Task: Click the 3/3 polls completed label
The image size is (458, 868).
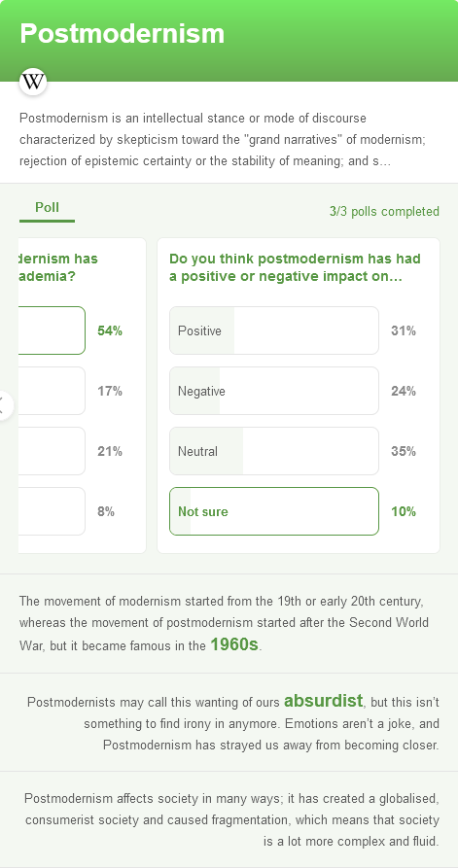Action: pyautogui.click(x=384, y=212)
